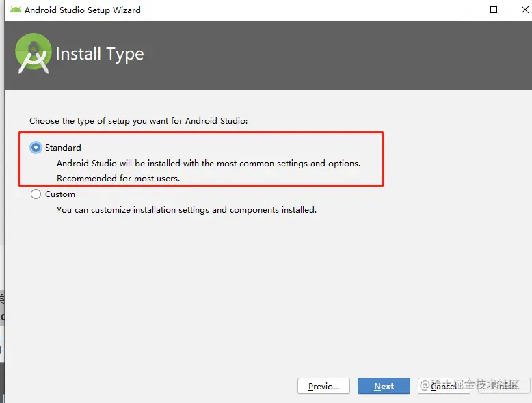Click the Android Studio logo in header
Viewport: 532px width, 403px height.
pos(34,53)
